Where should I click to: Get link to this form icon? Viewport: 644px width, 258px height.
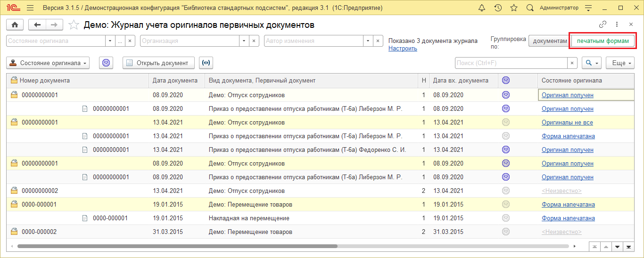click(603, 25)
